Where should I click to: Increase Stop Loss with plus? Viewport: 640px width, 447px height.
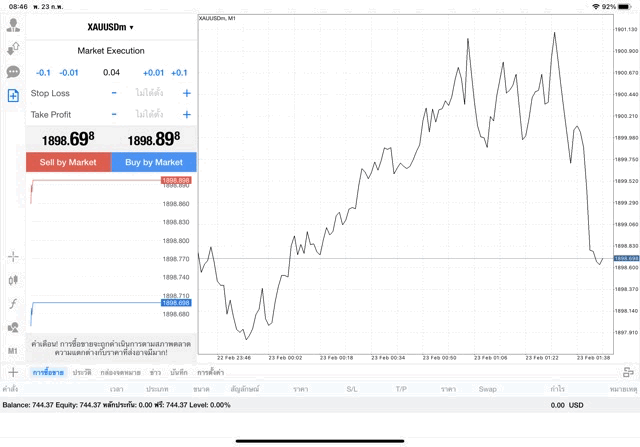click(x=187, y=93)
